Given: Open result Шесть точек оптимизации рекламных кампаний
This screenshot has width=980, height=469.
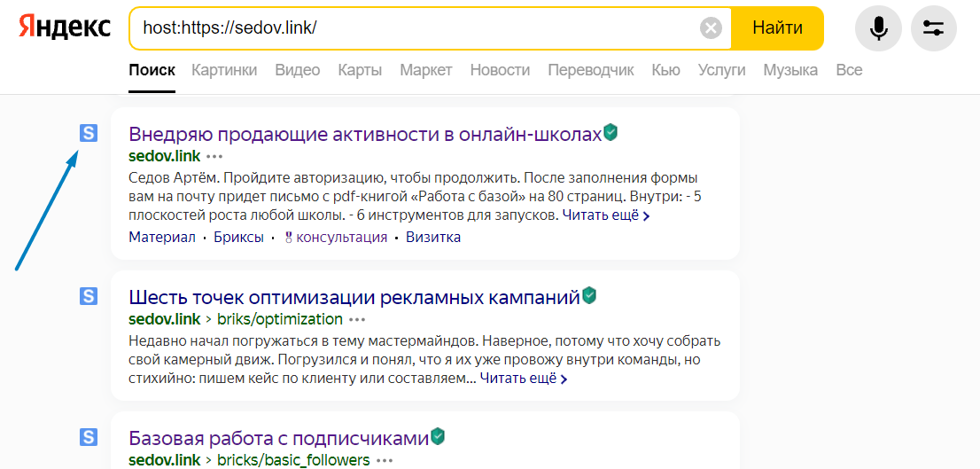Looking at the screenshot, I should [x=354, y=297].
